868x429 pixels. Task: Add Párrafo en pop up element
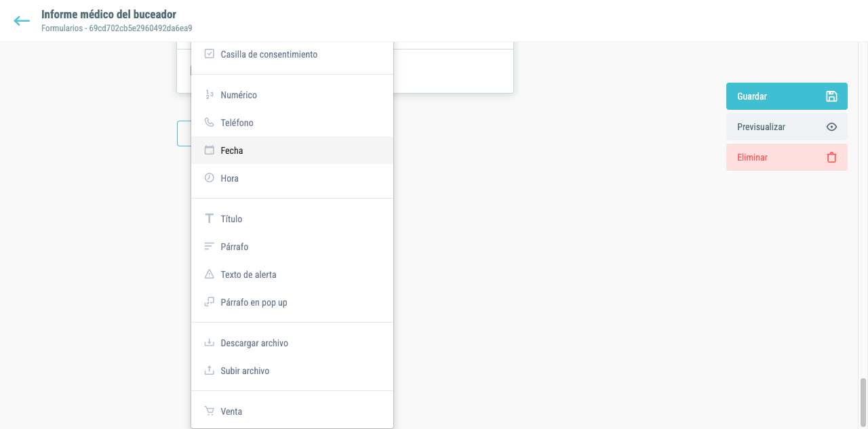(x=292, y=302)
